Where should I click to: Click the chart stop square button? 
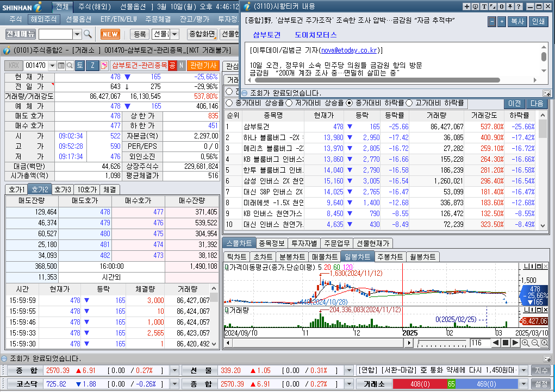506,343
